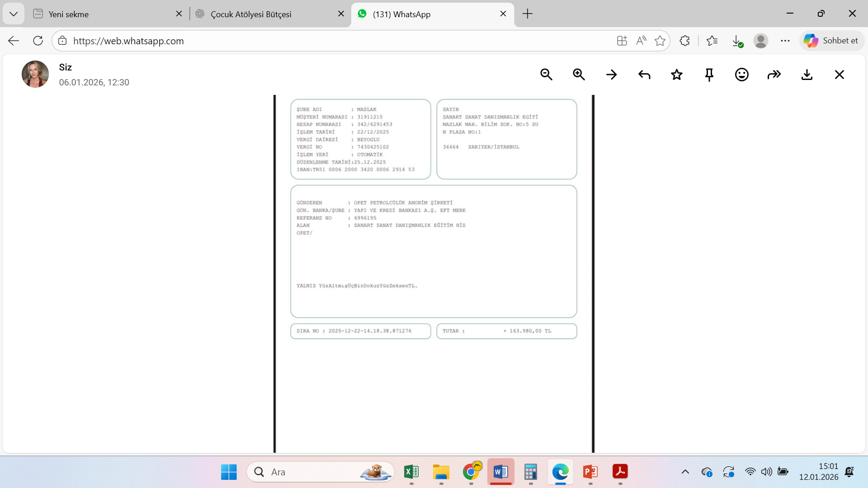Open PowerPoint from the taskbar
Image resolution: width=868 pixels, height=488 pixels.
click(x=590, y=472)
